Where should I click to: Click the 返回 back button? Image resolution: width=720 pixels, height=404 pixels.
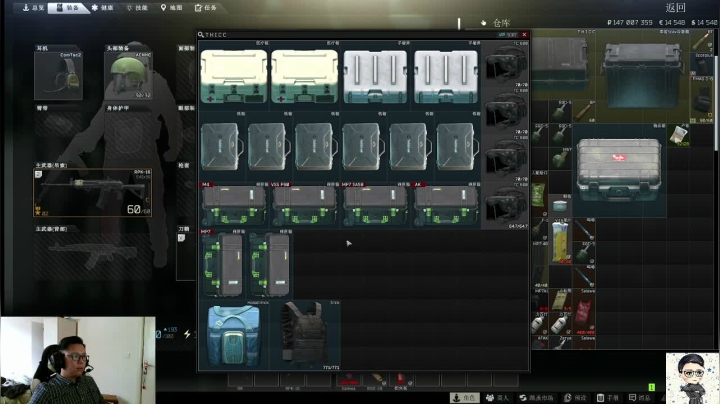675,7
